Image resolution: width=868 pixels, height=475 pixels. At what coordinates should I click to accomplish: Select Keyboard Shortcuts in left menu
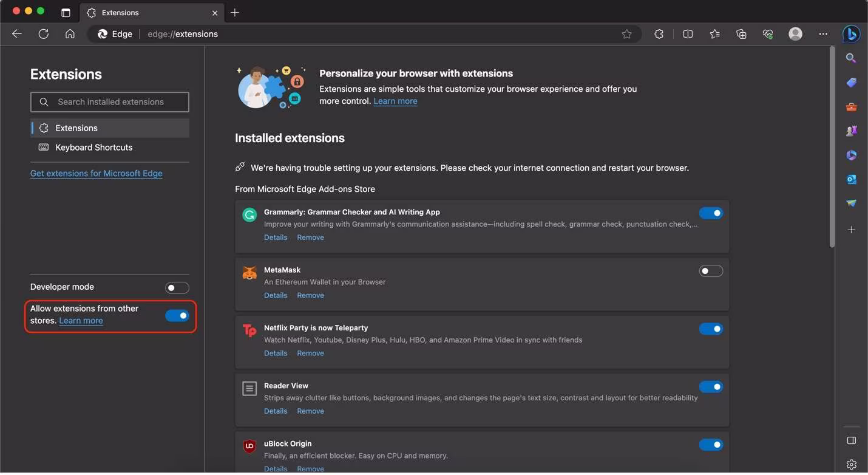click(x=93, y=148)
